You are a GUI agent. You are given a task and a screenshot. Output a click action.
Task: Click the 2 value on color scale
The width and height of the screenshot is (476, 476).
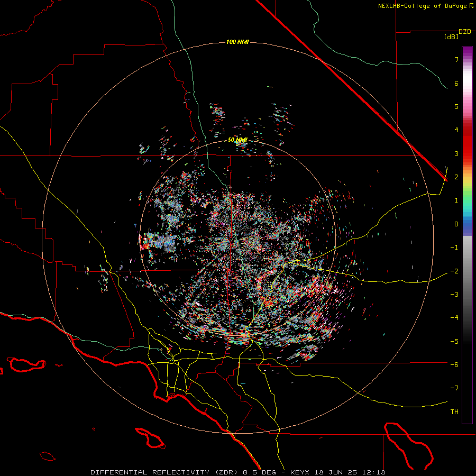(x=456, y=177)
